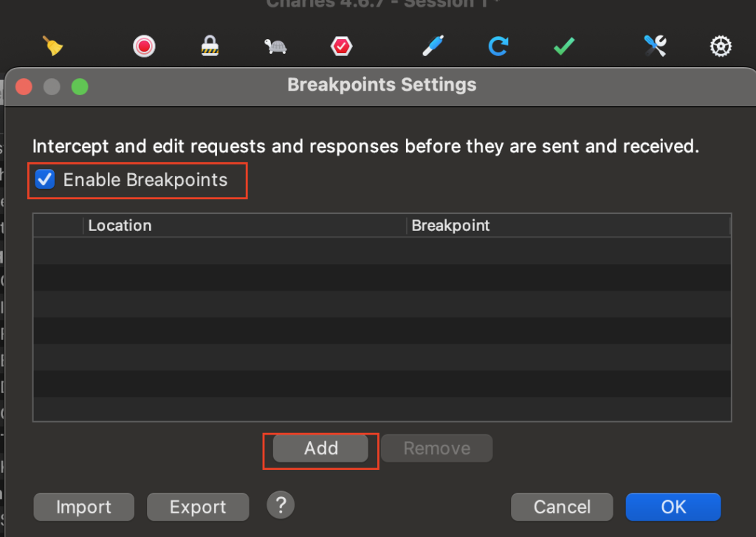Open help with the question mark button
The height and width of the screenshot is (537, 756).
tap(281, 505)
